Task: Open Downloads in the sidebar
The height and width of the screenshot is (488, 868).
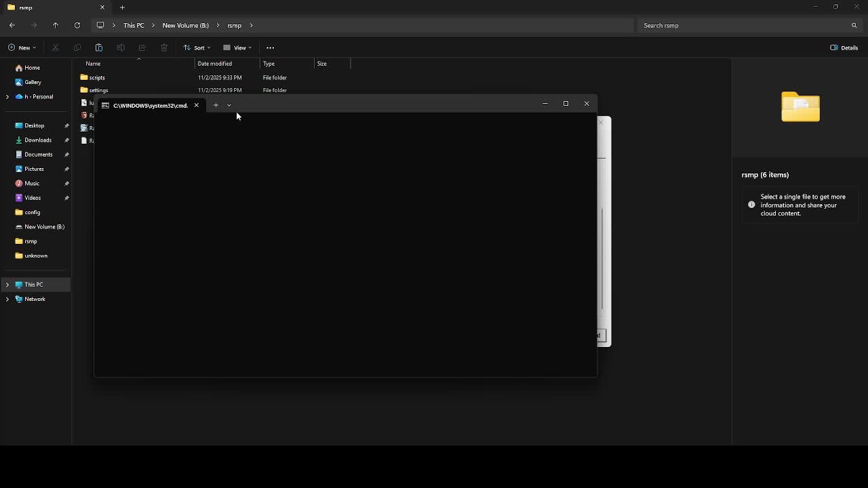Action: [37, 140]
